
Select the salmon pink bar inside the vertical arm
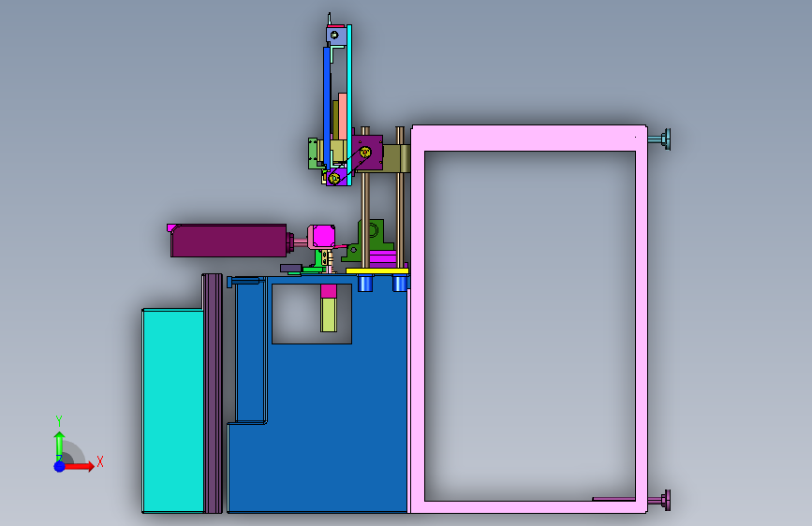(343, 116)
